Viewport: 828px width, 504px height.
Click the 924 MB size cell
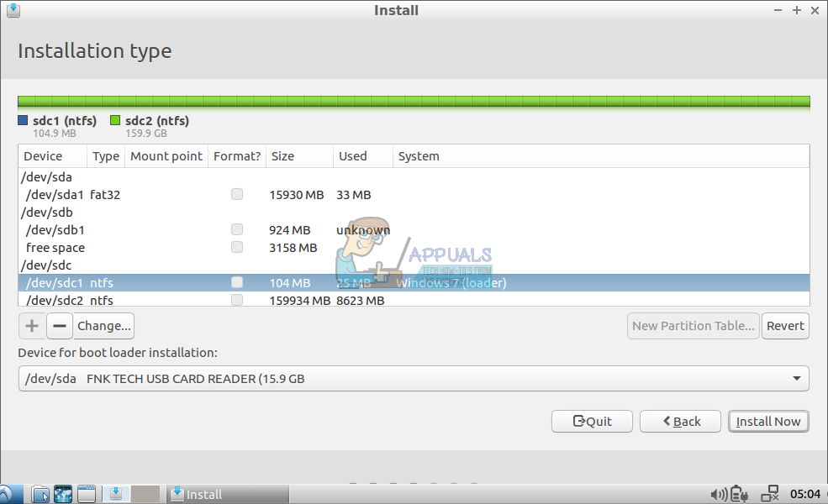tap(289, 230)
